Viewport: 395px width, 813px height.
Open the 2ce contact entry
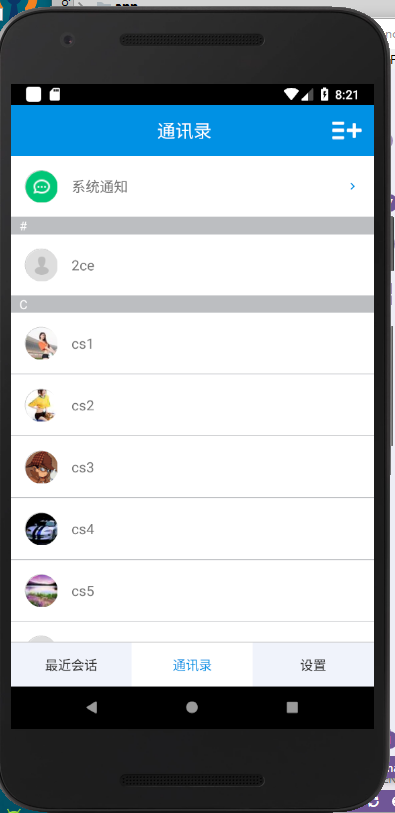[x=192, y=265]
